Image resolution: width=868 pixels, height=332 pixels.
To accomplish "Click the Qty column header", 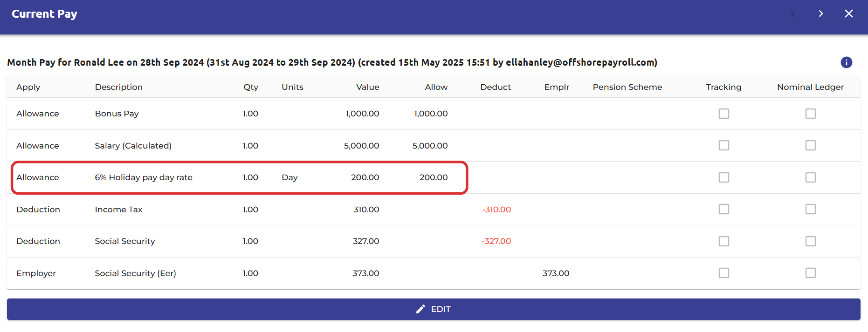I will click(251, 88).
